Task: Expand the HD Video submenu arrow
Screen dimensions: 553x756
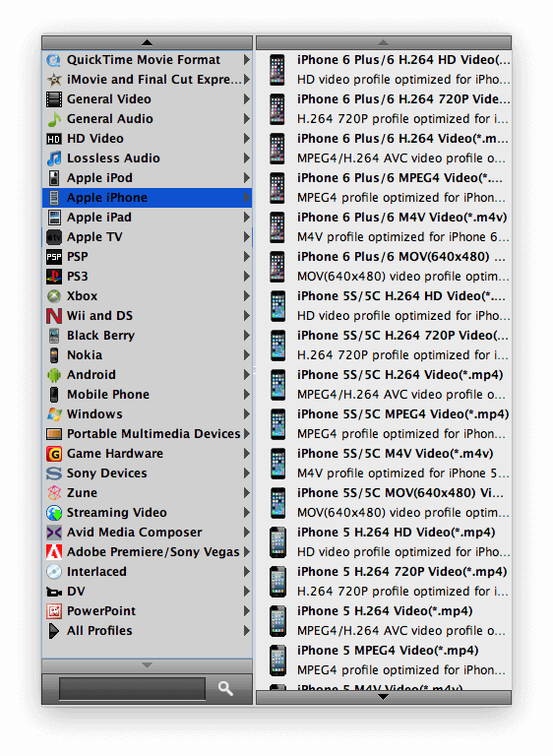Action: pyautogui.click(x=246, y=139)
